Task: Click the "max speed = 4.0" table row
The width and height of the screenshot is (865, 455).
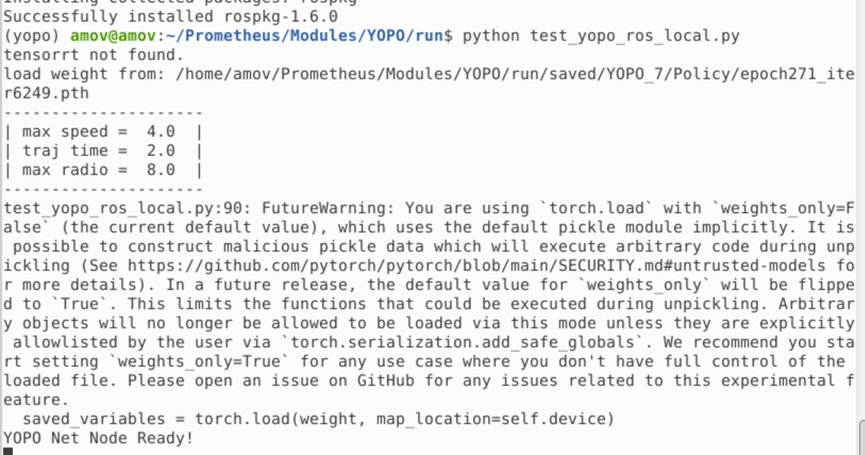Action: pos(104,132)
